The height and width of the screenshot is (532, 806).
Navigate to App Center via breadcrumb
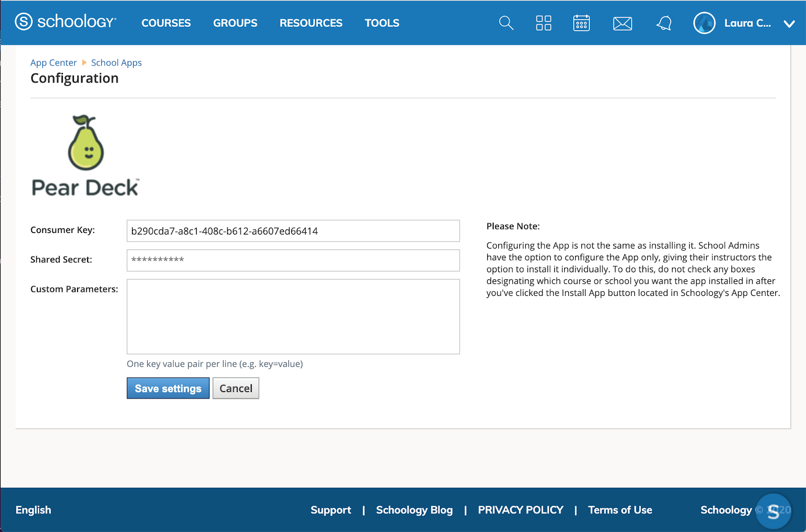pyautogui.click(x=53, y=62)
